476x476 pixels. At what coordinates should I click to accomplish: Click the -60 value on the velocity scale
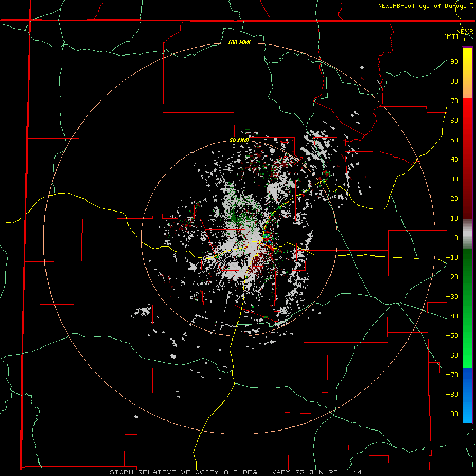coord(452,355)
